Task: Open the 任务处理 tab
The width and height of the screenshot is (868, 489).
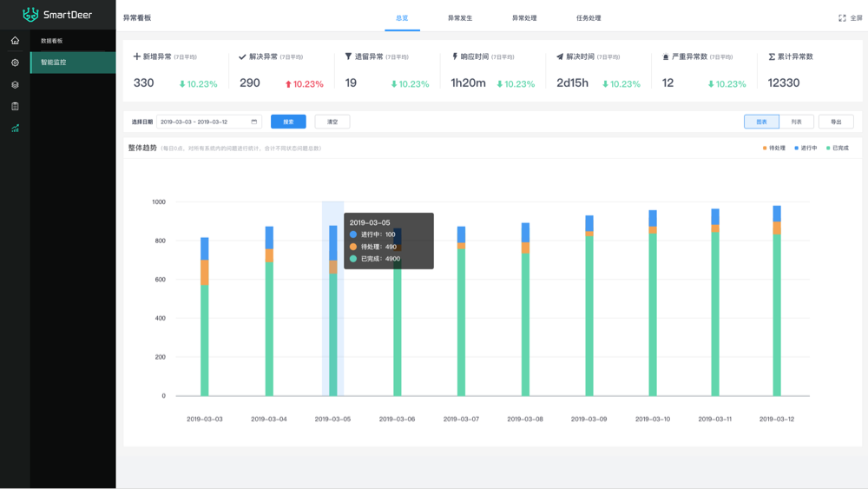Action: 588,17
